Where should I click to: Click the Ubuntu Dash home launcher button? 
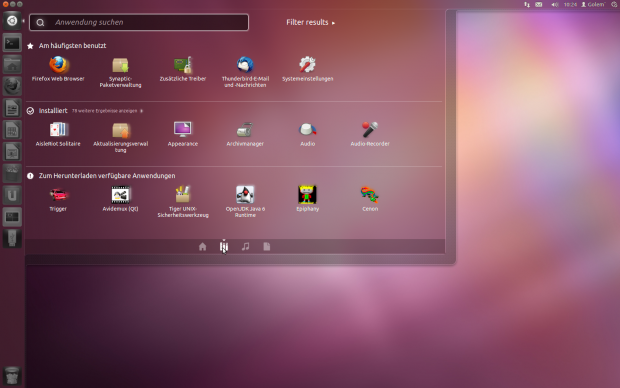(x=12, y=21)
